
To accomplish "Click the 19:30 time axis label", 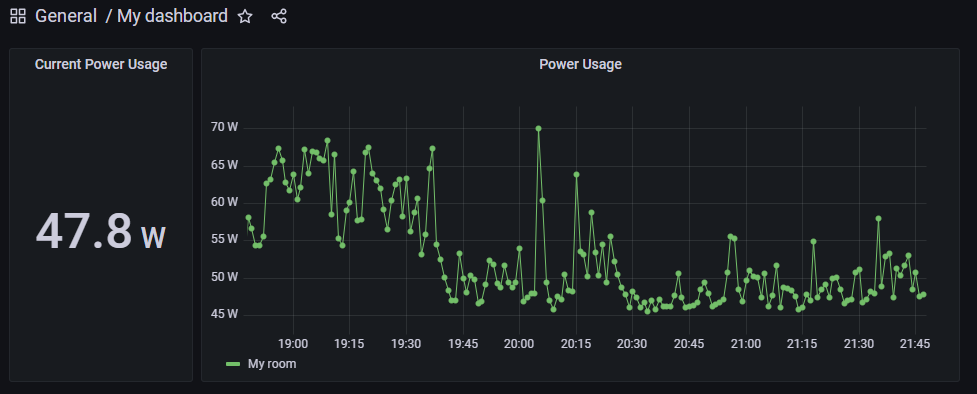I will (406, 344).
